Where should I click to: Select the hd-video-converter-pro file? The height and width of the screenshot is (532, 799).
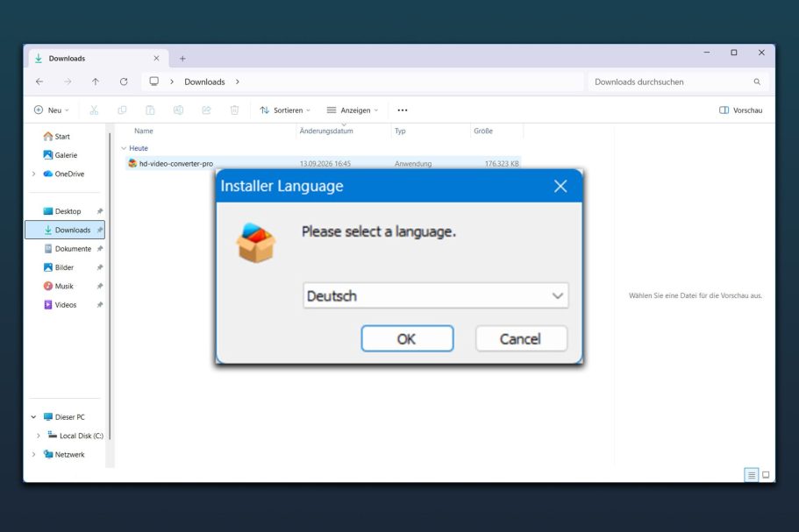(x=324, y=163)
